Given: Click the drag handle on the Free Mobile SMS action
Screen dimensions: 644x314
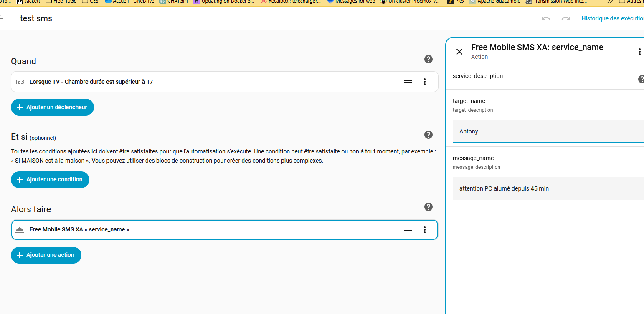Looking at the screenshot, I should pyautogui.click(x=408, y=230).
